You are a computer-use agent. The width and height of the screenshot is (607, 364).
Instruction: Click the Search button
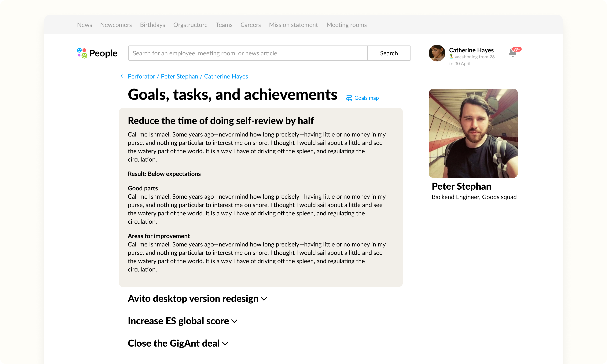(x=389, y=53)
